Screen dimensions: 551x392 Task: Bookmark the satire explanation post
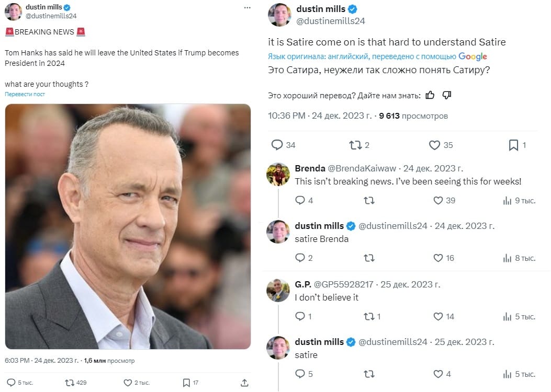[513, 145]
